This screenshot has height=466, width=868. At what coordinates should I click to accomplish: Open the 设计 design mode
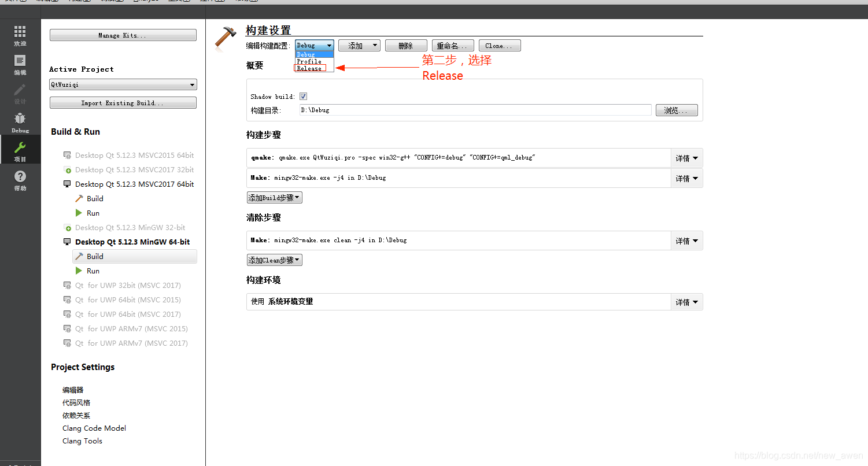[x=20, y=93]
